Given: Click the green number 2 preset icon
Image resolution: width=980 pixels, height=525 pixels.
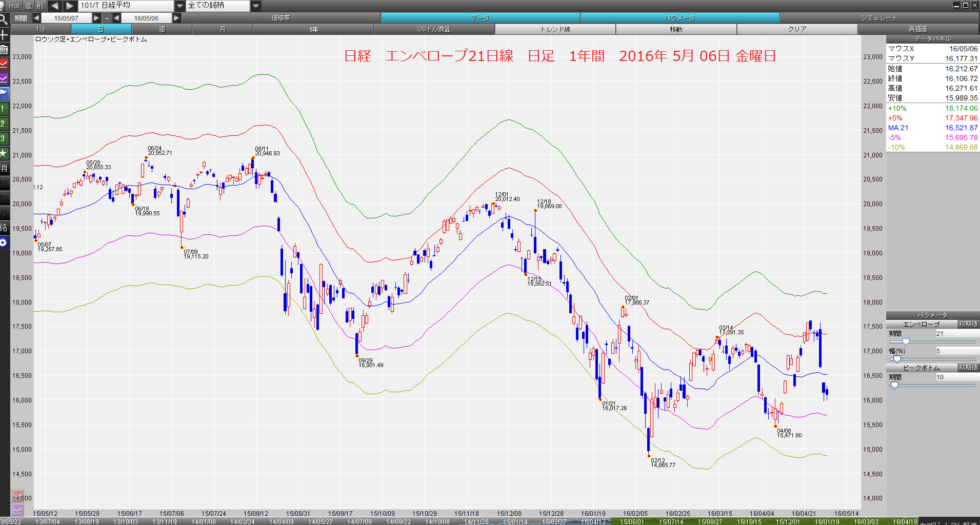Looking at the screenshot, I should point(4,124).
